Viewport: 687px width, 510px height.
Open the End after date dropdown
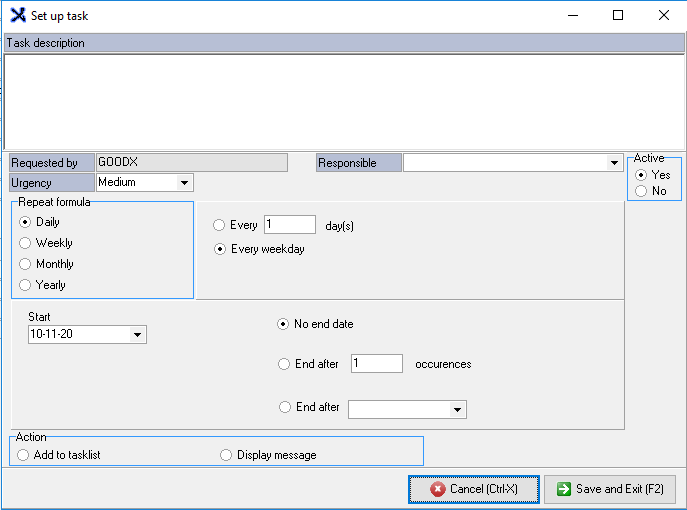click(x=457, y=409)
